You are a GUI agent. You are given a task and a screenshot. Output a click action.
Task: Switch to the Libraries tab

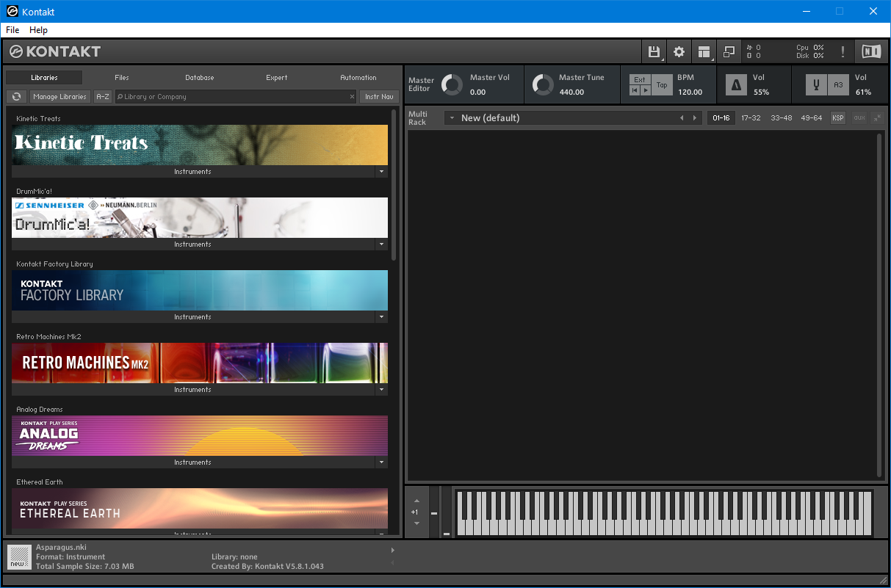[x=44, y=77]
